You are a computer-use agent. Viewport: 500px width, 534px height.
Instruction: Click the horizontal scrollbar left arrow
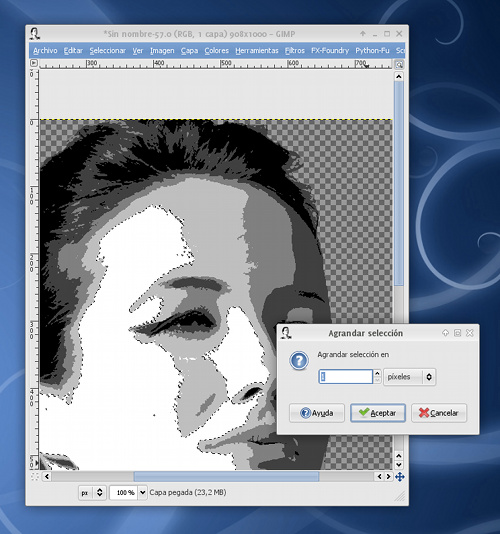(x=47, y=476)
